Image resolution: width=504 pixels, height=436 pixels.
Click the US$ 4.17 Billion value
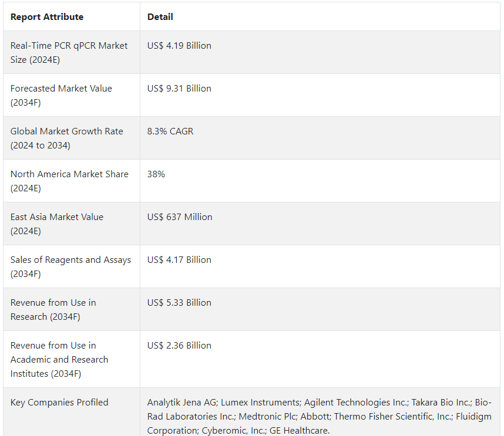click(x=179, y=260)
